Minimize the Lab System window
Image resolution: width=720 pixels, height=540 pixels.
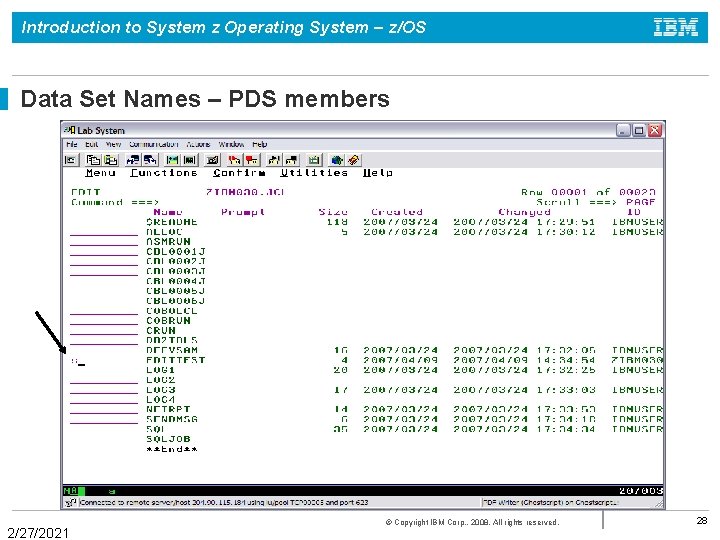(x=623, y=130)
